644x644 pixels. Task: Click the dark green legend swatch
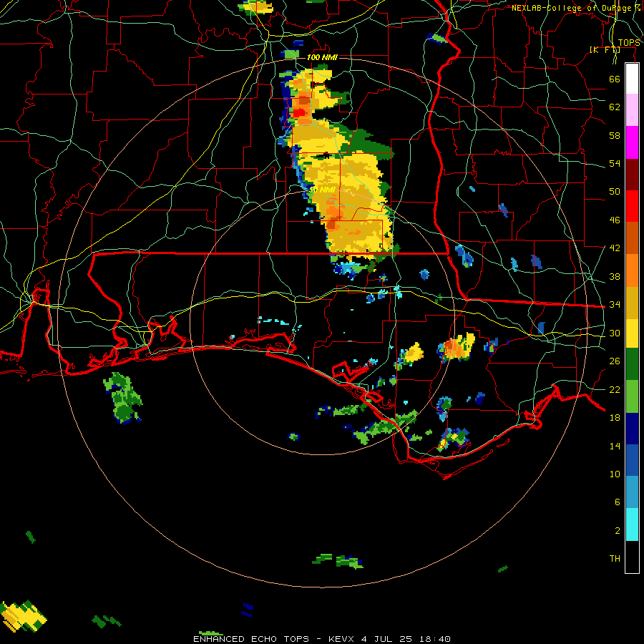632,364
